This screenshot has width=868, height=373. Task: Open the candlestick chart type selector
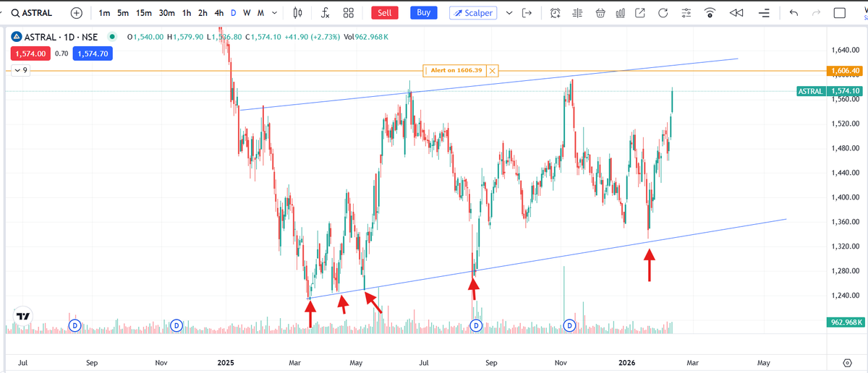coord(298,13)
